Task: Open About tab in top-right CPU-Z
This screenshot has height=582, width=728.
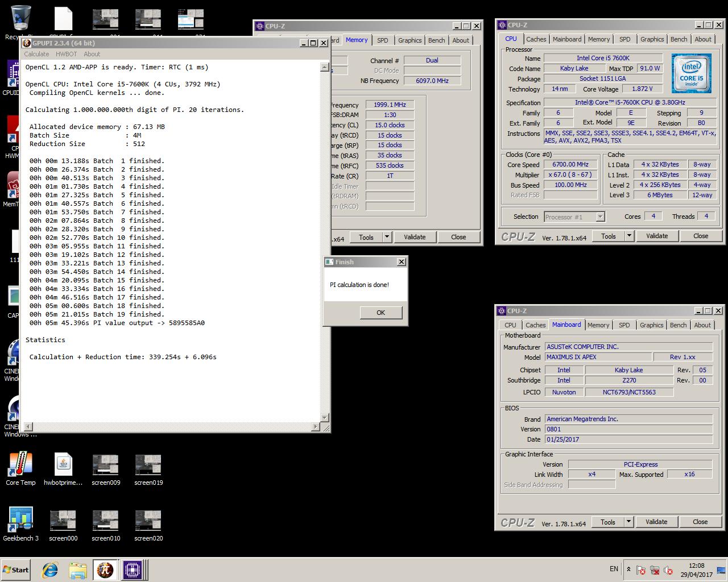Action: (x=703, y=39)
